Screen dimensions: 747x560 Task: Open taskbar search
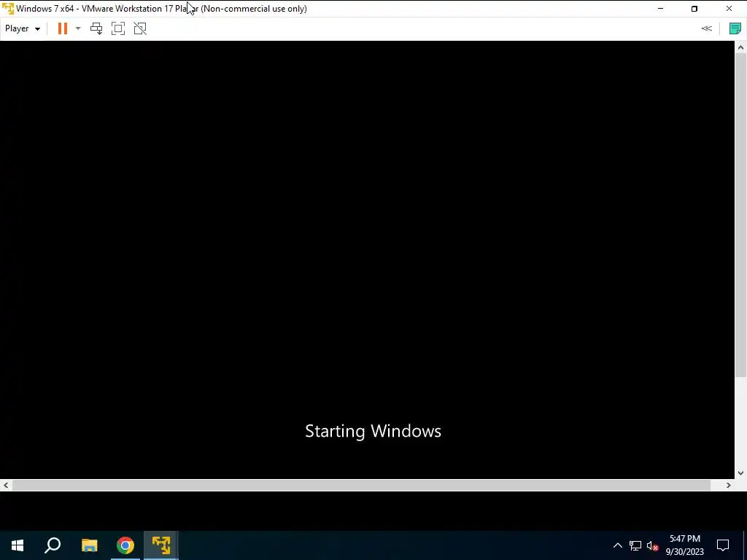(53, 545)
